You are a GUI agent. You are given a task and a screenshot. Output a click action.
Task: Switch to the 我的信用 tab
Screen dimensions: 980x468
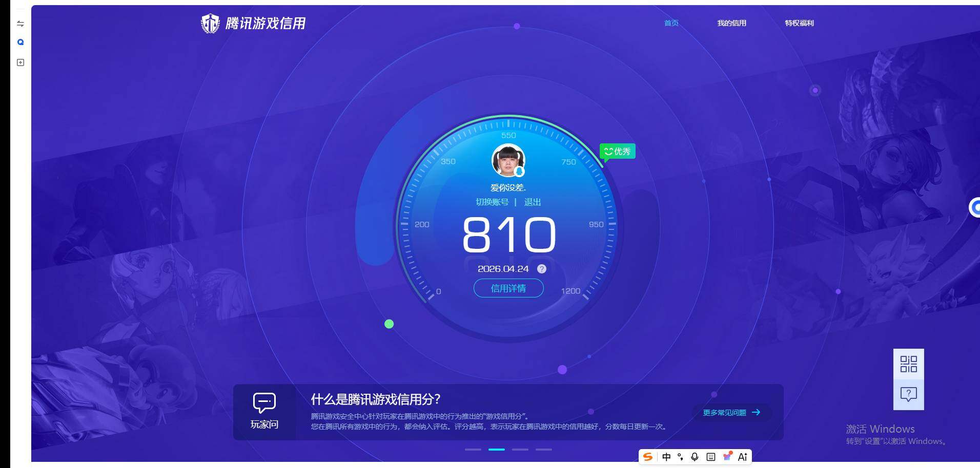tap(731, 23)
